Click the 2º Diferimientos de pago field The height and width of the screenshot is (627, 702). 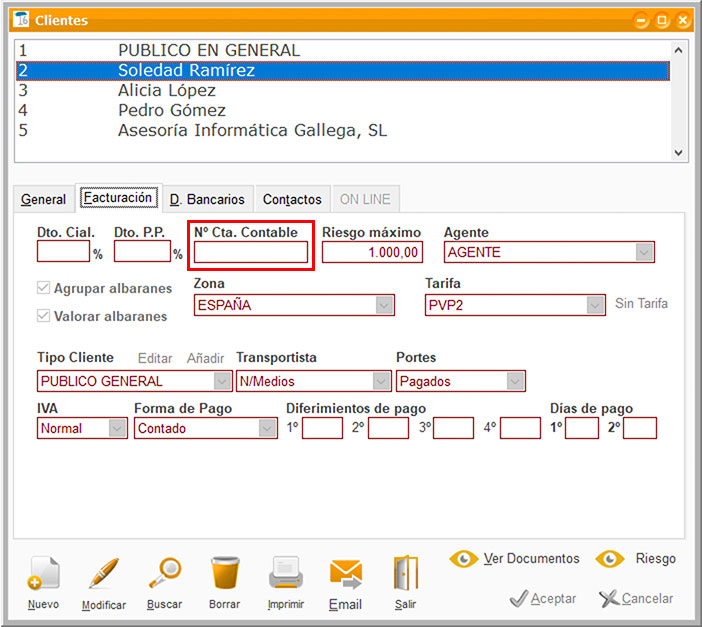(x=388, y=428)
